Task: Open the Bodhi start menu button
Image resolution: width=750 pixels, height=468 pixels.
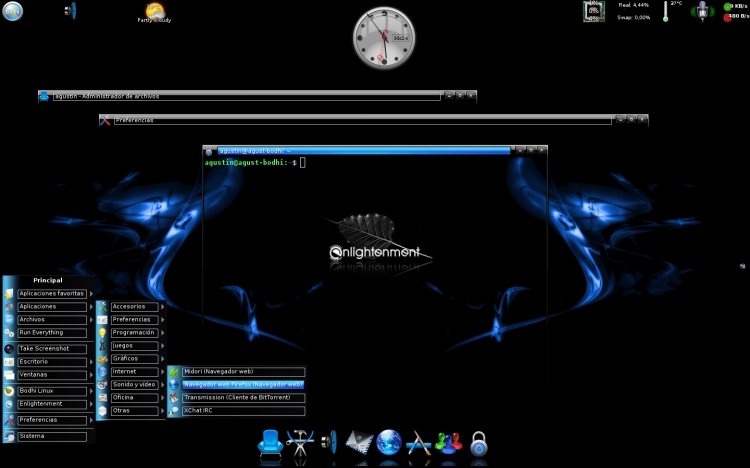Action: (12, 11)
